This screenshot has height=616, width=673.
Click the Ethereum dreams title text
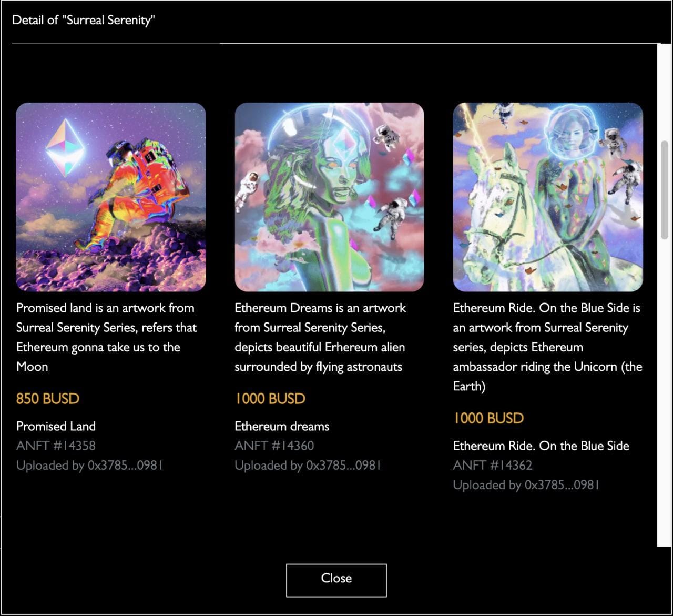click(282, 426)
